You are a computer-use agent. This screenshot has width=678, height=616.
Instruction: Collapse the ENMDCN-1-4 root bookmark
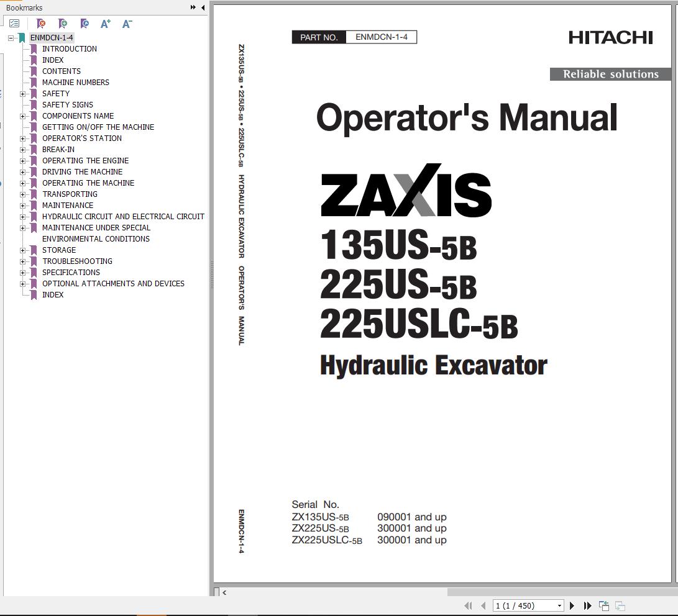pyautogui.click(x=11, y=38)
